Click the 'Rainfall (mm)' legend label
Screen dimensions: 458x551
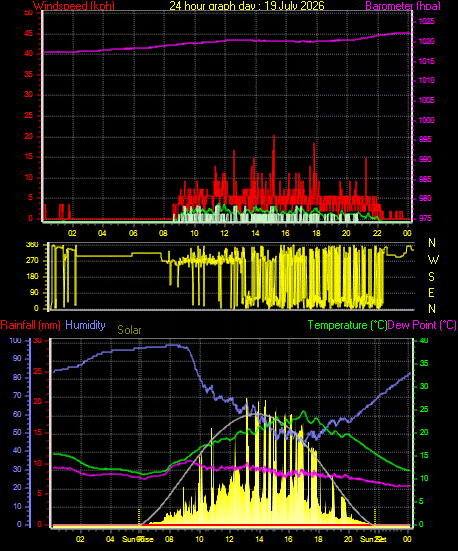pos(31,325)
